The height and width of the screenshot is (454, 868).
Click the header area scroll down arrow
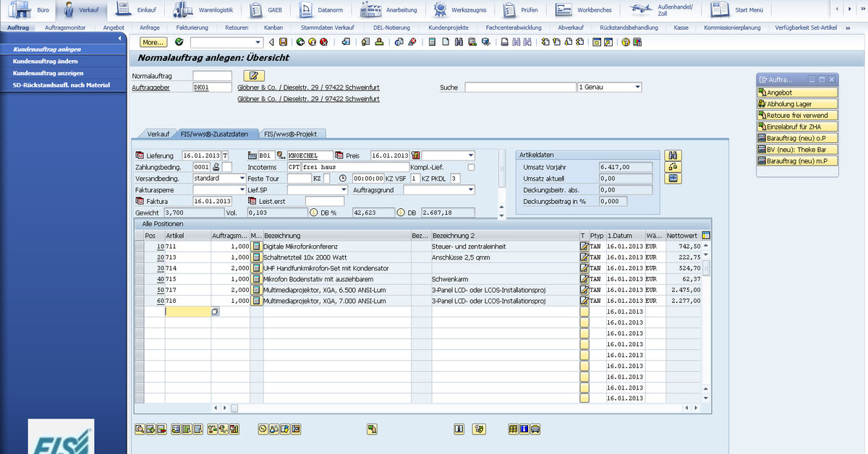[x=502, y=215]
